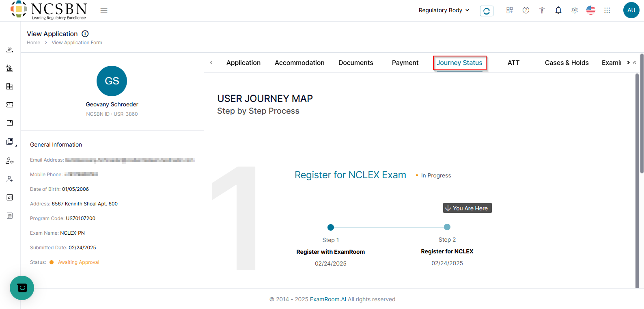Screen dimensions: 644x309
Task: Click the notifications bell icon
Action: pos(558,10)
